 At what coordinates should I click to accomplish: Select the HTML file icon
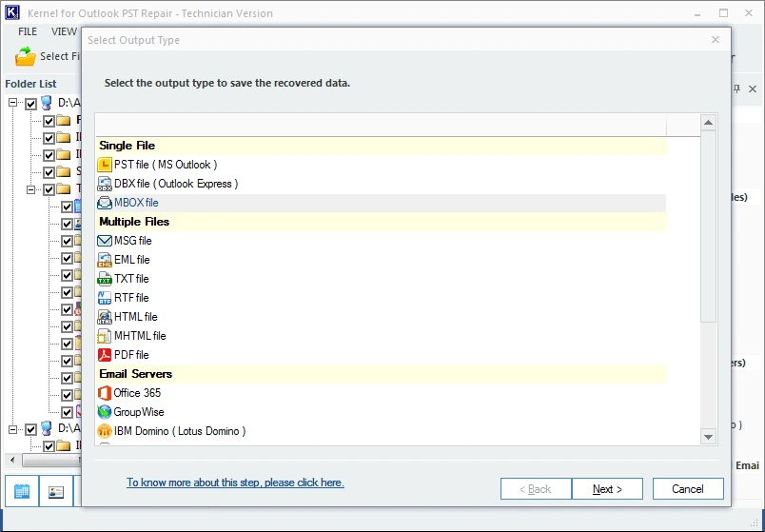point(105,317)
